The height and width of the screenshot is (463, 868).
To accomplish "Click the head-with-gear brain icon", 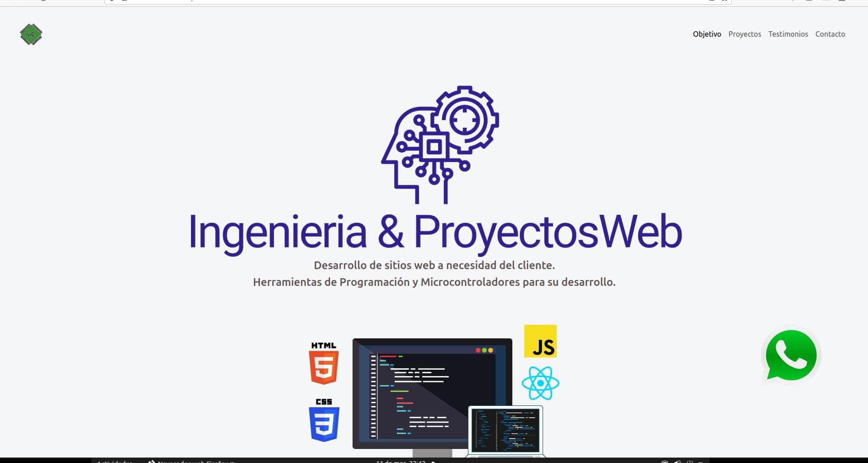I will [x=440, y=145].
